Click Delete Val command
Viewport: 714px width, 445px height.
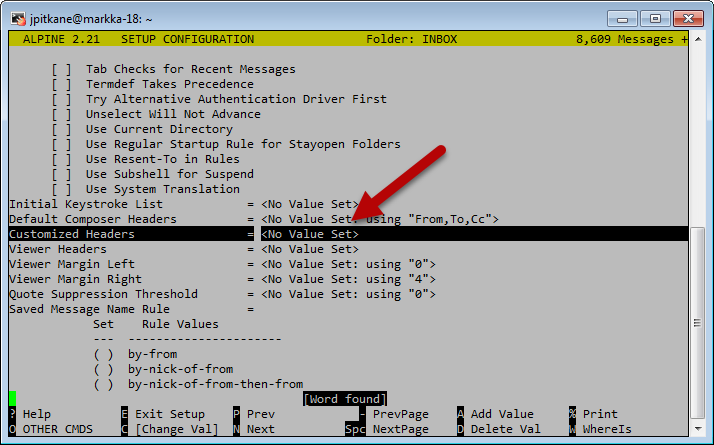tap(499, 429)
